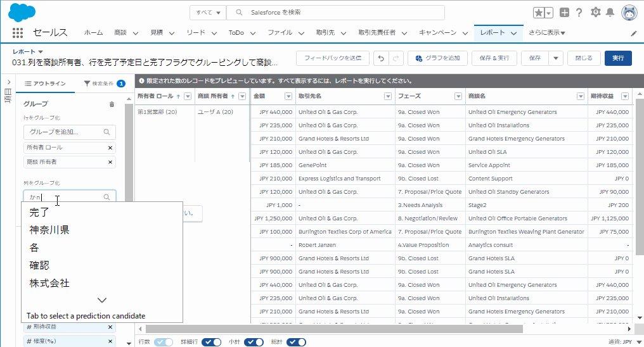Click search icon in column group field

point(106,198)
